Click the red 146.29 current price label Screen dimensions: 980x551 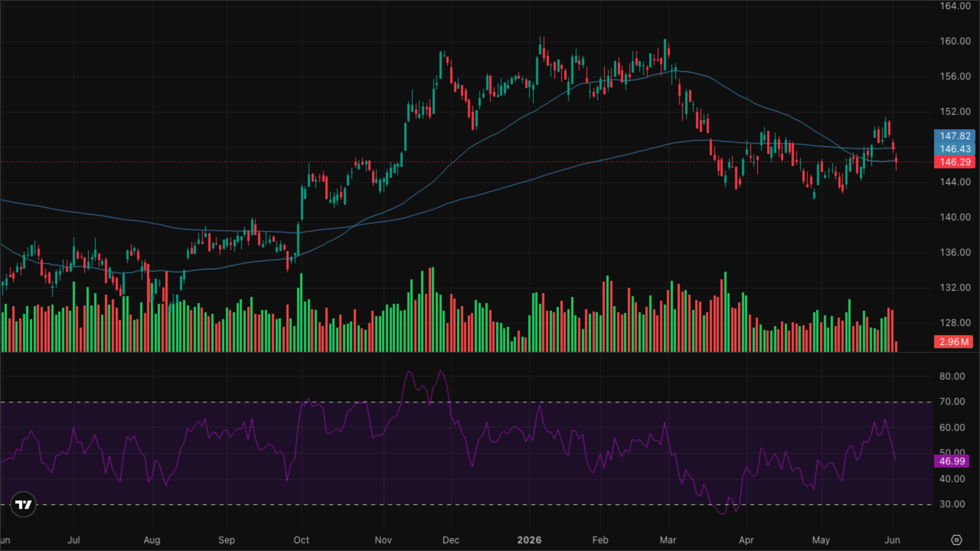click(x=955, y=162)
